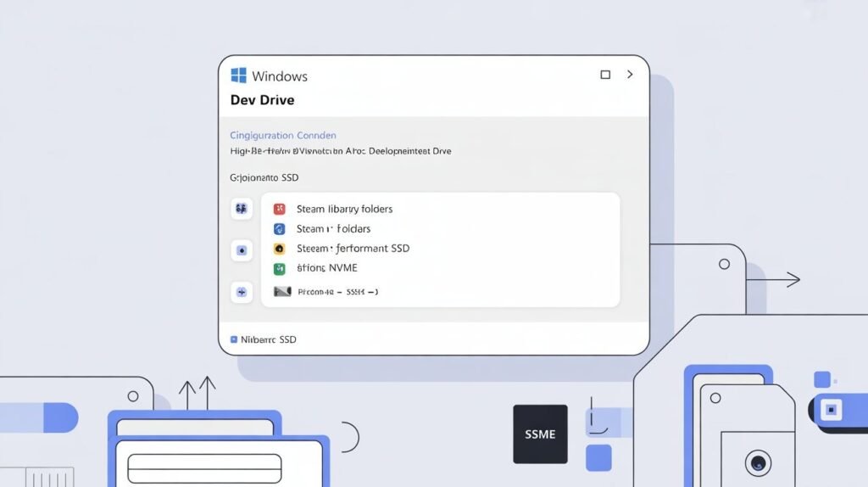
Task: Click the yellow Steam performant SSD icon
Action: click(x=280, y=249)
